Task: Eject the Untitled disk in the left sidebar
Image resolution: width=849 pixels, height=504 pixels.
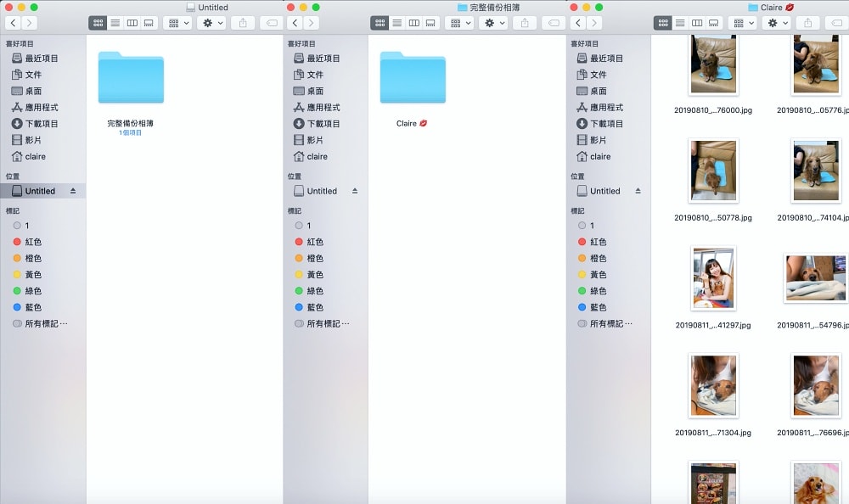Action: (x=73, y=191)
